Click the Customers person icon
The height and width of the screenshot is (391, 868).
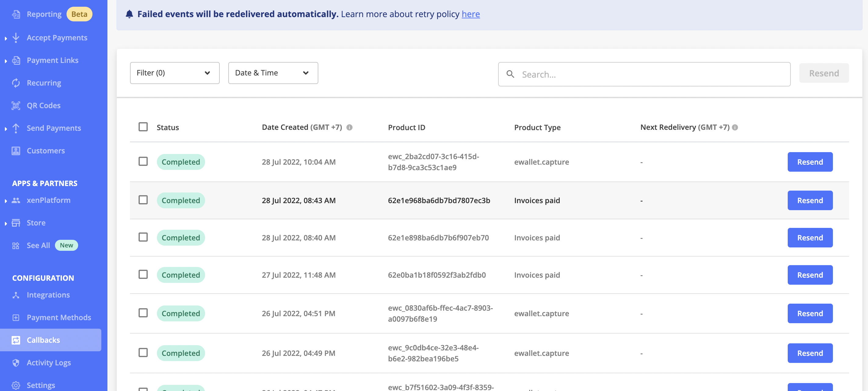coord(16,151)
